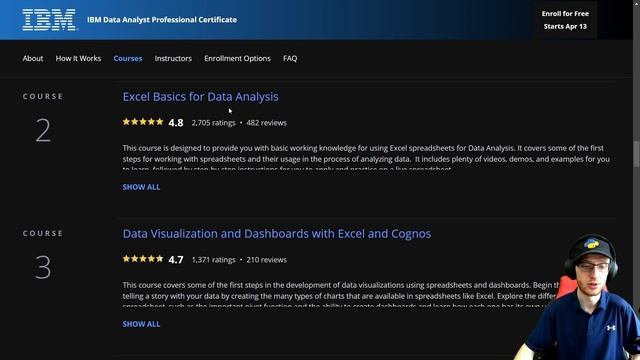
Task: Click the Enroll for Free button
Action: click(x=565, y=20)
